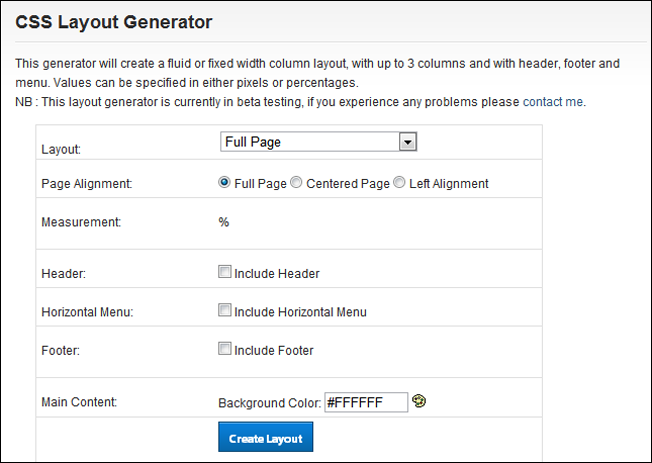Tick the Include Horizontal Menu checkbox
The image size is (652, 463).
[225, 310]
